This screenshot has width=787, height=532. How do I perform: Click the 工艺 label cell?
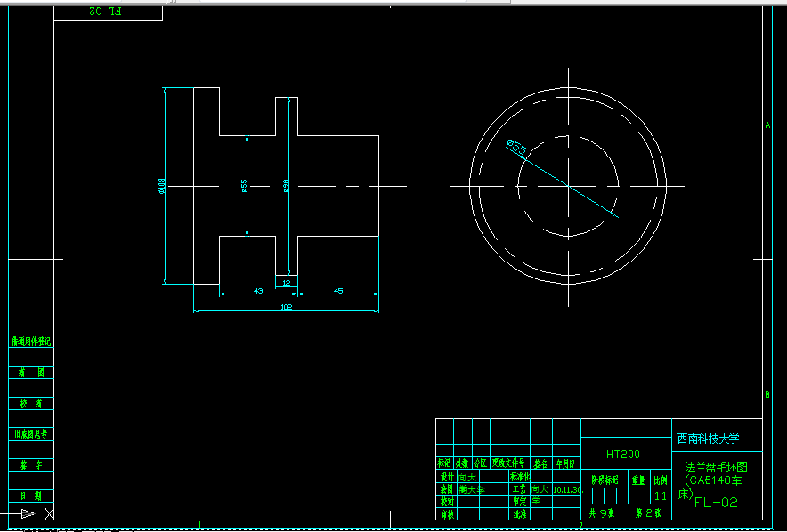click(519, 489)
